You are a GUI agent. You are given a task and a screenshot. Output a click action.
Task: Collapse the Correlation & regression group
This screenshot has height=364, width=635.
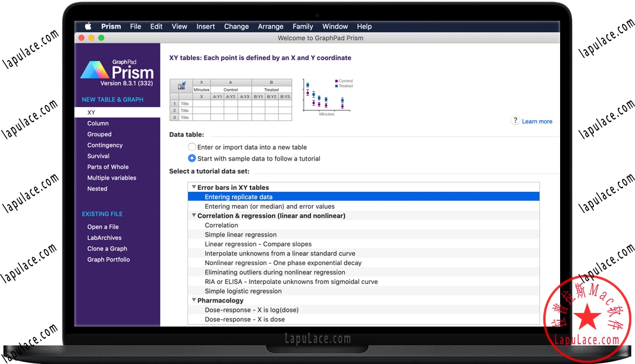point(193,215)
